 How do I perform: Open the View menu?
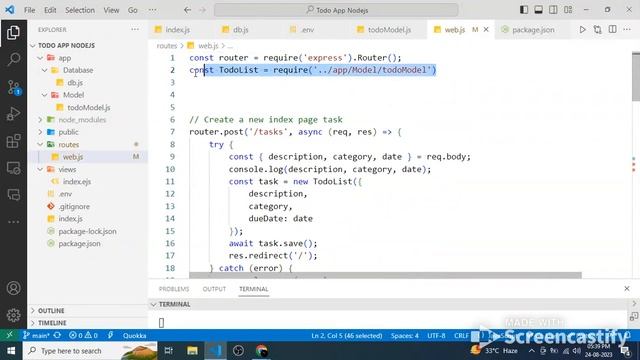(111, 10)
